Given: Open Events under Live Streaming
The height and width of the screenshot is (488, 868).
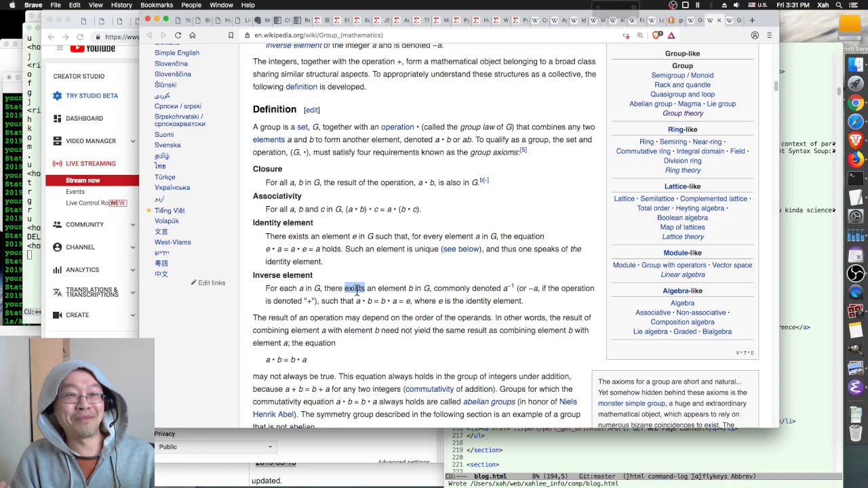Looking at the screenshot, I should 75,192.
